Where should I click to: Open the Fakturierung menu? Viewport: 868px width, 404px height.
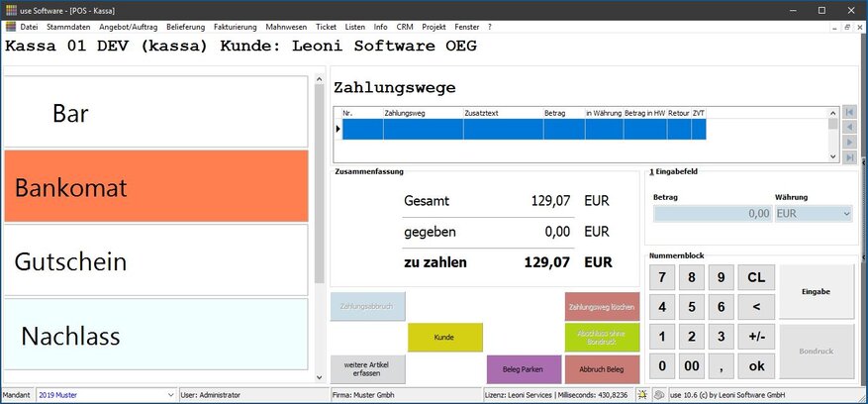[236, 27]
